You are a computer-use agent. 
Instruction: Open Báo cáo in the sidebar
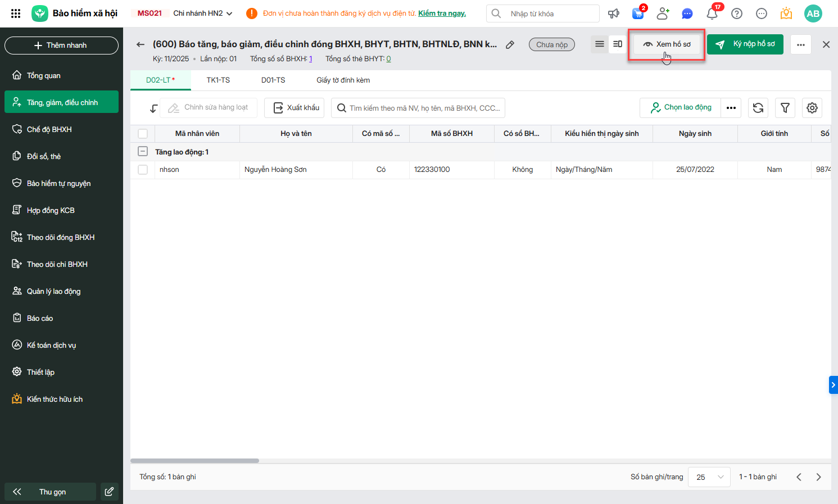tap(61, 318)
